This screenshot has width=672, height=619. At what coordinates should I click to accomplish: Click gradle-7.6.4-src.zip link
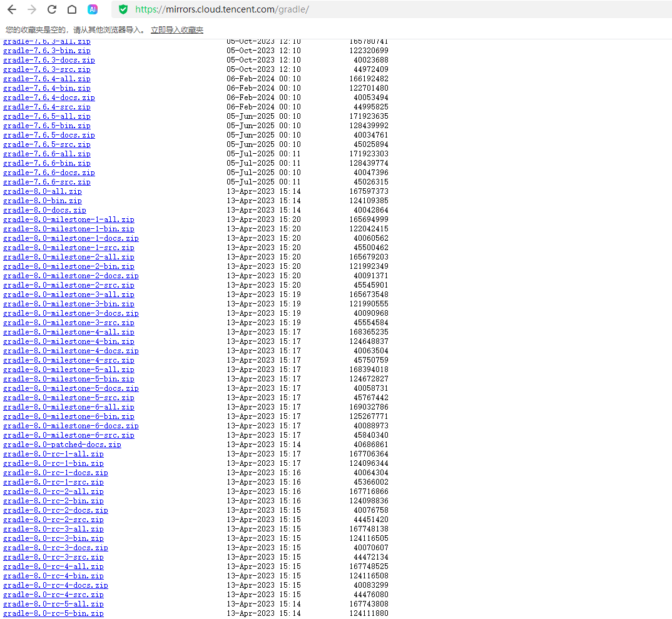[x=47, y=107]
